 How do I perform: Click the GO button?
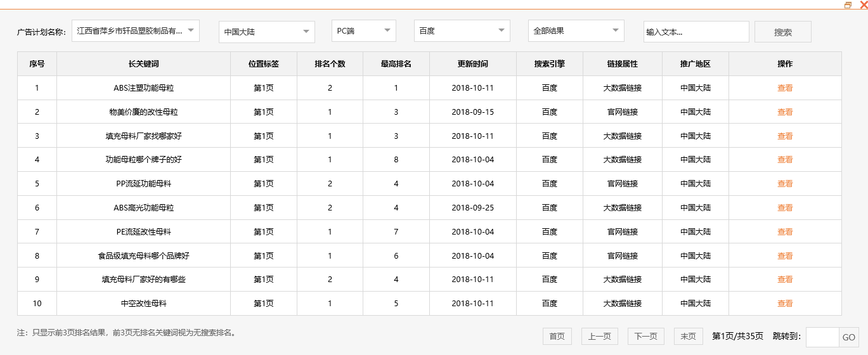849,337
